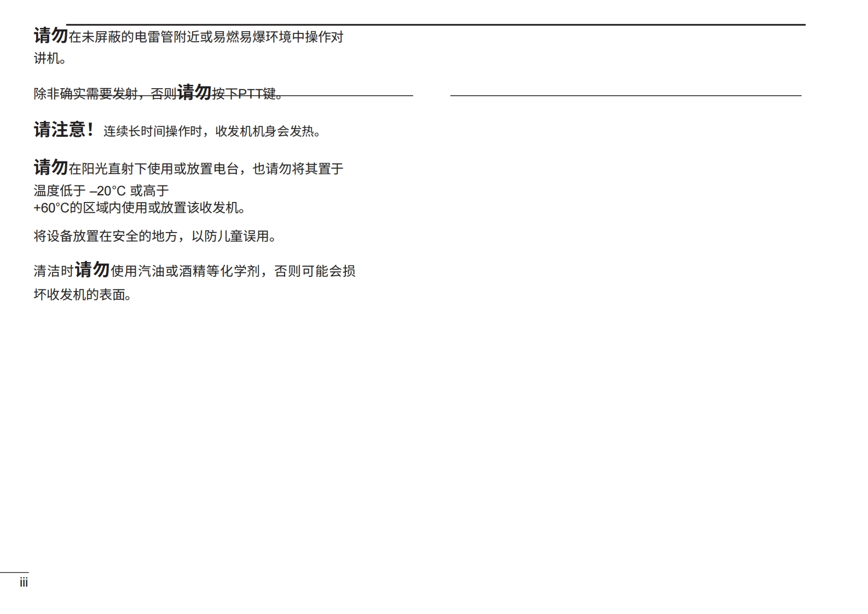Click the text 清洁时 at paragraph start
868x614 pixels.
point(53,271)
